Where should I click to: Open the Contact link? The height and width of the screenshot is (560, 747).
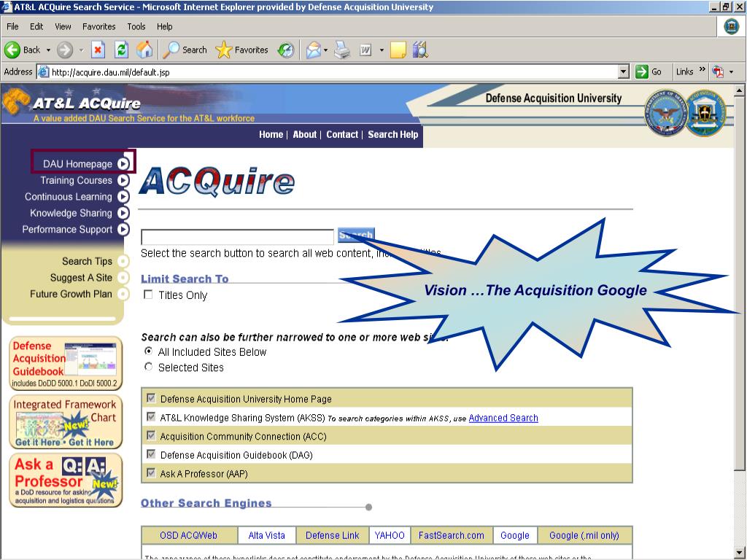[342, 135]
